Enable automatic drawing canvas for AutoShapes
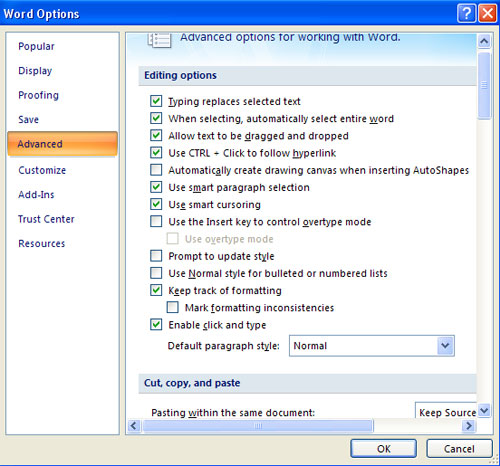Image resolution: width=500 pixels, height=466 pixels. tap(156, 170)
